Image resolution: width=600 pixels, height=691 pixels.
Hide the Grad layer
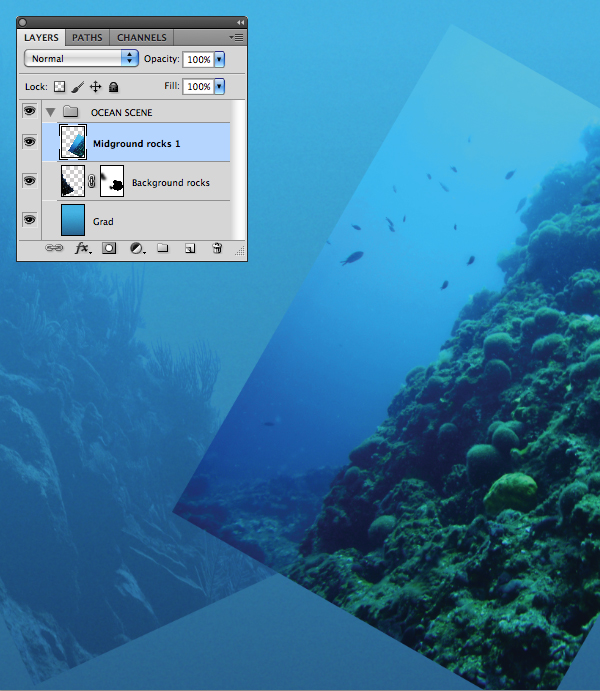30,219
